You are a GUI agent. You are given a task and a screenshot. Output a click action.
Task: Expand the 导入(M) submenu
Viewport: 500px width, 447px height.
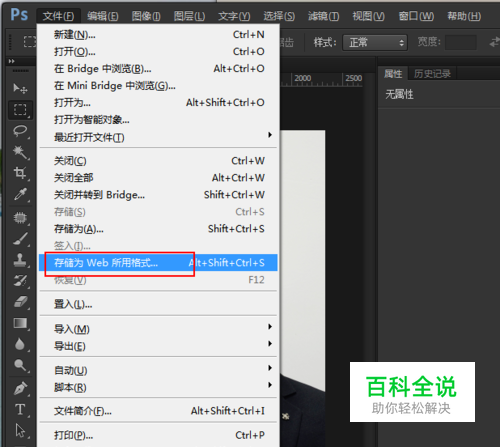[158, 329]
